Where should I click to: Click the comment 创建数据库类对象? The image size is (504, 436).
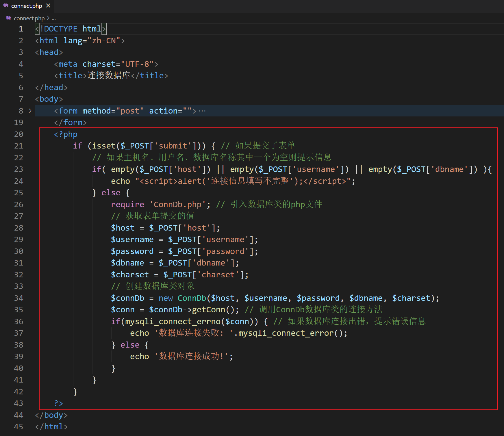160,286
